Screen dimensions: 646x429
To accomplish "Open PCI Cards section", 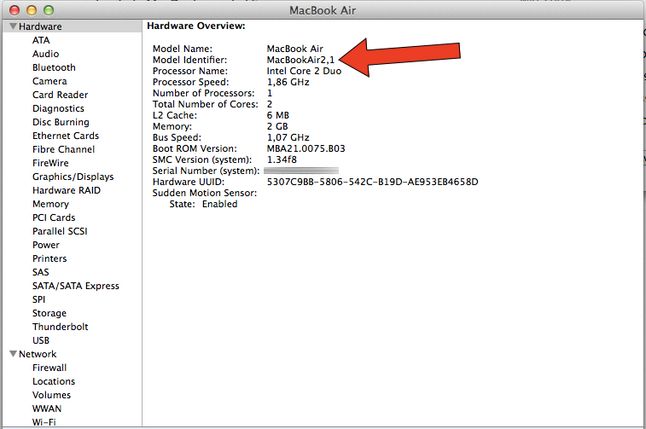I will 54,217.
